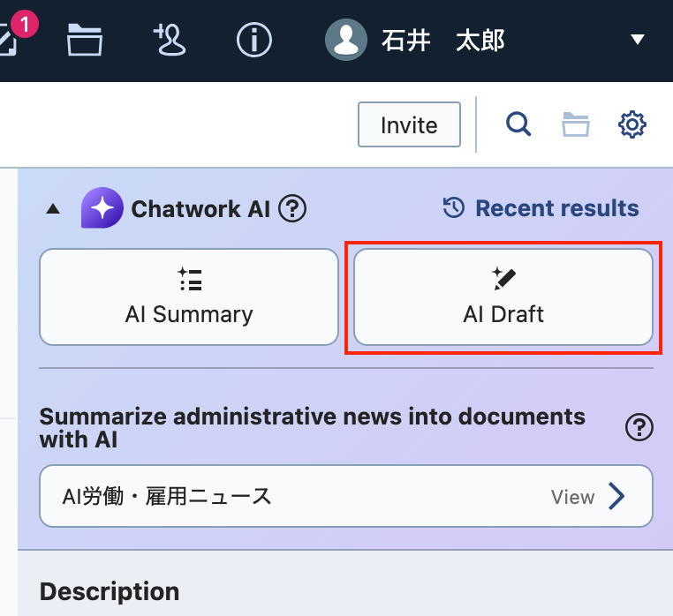Open chat files folder icon beside search
Viewport: 673px width, 616px height.
pyautogui.click(x=576, y=124)
